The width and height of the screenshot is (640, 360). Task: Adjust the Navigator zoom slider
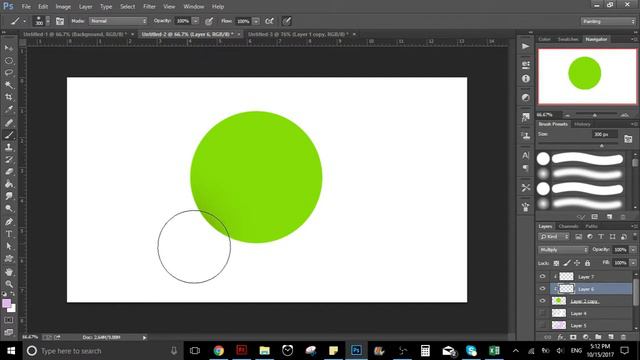tap(595, 115)
